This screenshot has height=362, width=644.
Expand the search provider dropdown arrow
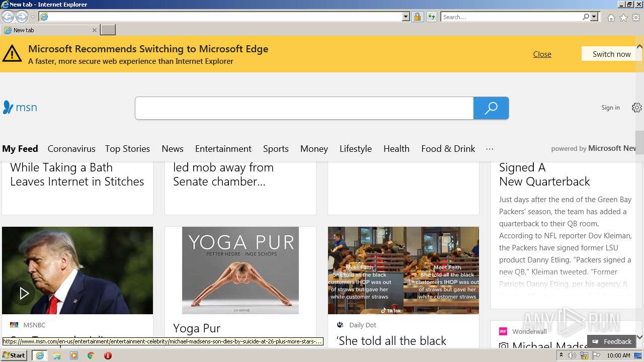pyautogui.click(x=594, y=17)
